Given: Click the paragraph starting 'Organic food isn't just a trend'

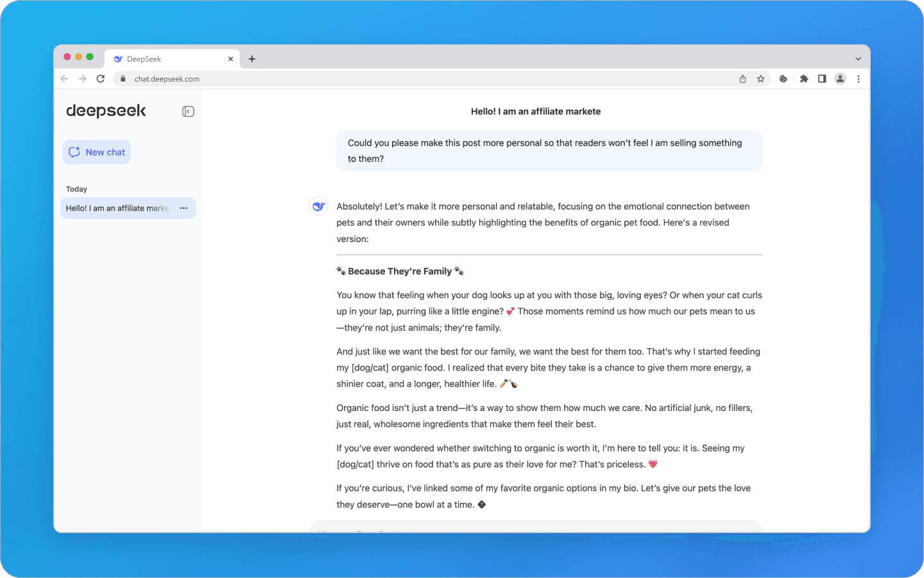Looking at the screenshot, I should click(x=545, y=416).
